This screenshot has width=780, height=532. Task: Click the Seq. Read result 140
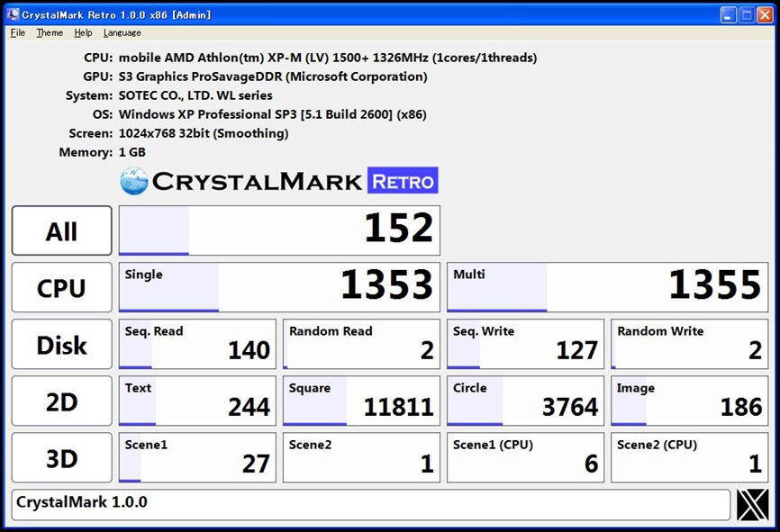[x=197, y=344]
